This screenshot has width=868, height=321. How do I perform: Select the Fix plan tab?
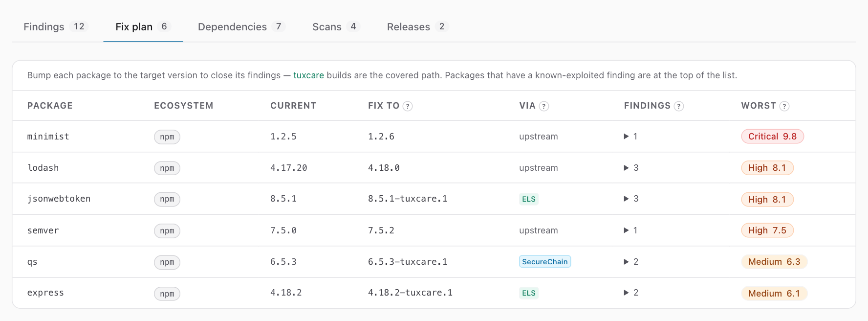(143, 27)
